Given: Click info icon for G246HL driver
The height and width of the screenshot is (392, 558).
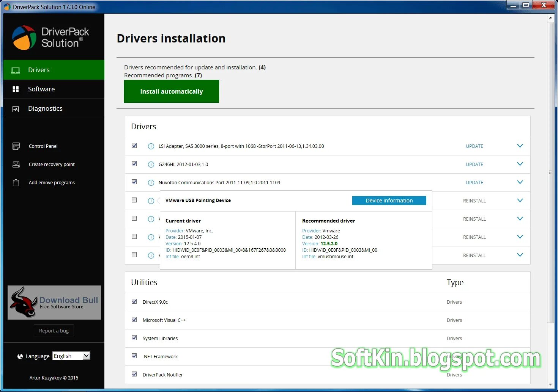Looking at the screenshot, I should [x=151, y=165].
